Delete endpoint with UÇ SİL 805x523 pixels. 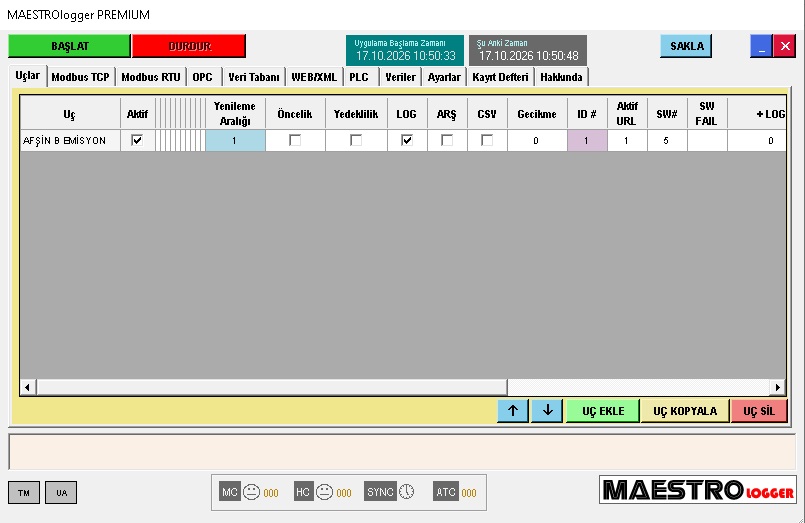(x=759, y=411)
